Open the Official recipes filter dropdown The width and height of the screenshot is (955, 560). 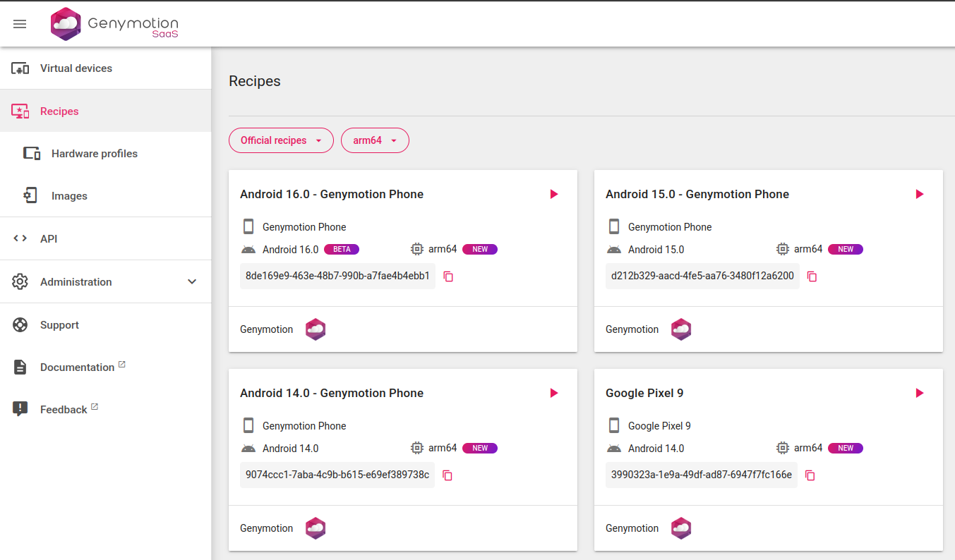pos(281,140)
